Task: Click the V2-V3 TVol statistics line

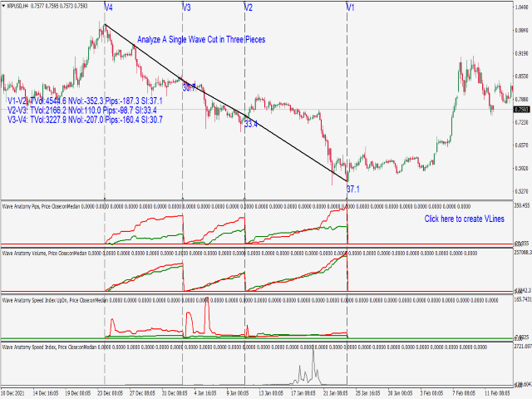Action: pos(82,111)
